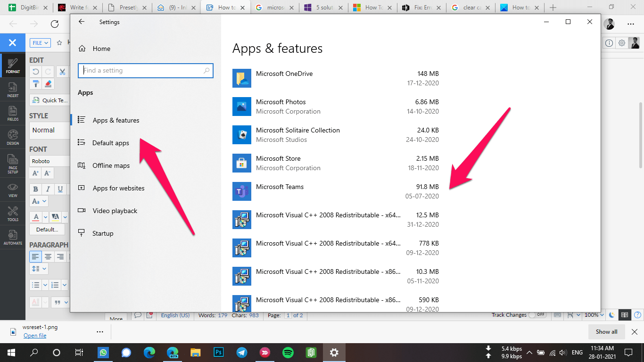Image resolution: width=644 pixels, height=362 pixels.
Task: Increase font size with the A+ button
Action: (35, 173)
